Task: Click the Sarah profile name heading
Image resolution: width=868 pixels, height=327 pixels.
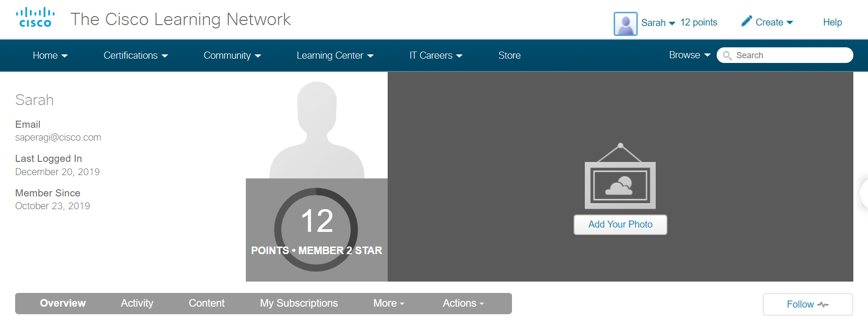Action: coord(35,100)
